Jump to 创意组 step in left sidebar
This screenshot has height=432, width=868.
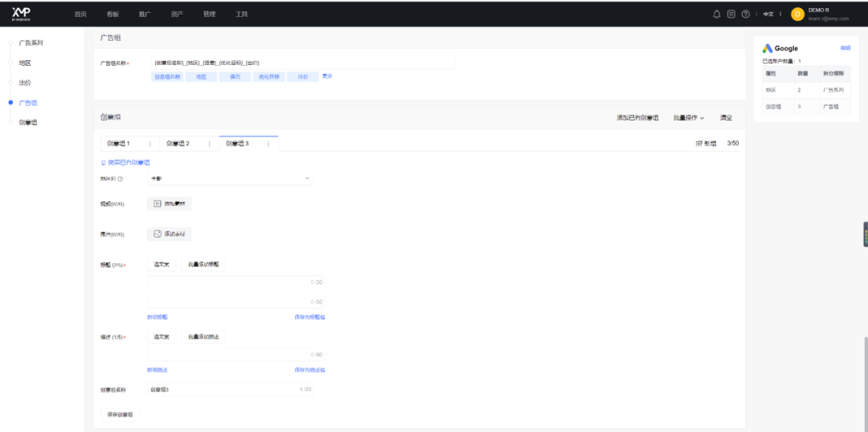pyautogui.click(x=27, y=123)
